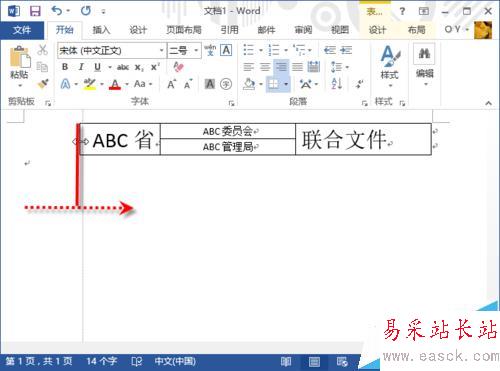Justify the paragraph text
The height and width of the screenshot is (371, 500).
(x=297, y=67)
